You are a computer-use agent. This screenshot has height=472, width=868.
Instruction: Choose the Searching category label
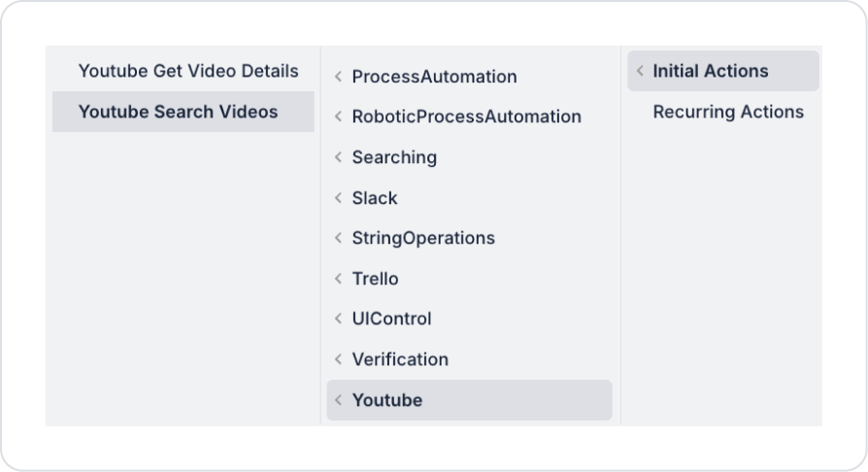tap(394, 157)
